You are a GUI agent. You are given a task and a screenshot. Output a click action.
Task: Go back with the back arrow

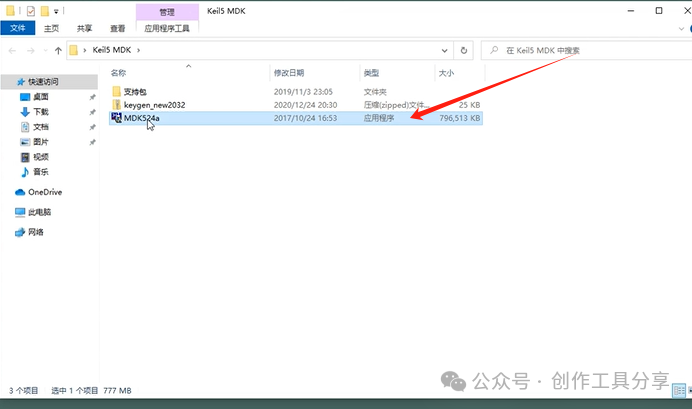click(x=12, y=51)
